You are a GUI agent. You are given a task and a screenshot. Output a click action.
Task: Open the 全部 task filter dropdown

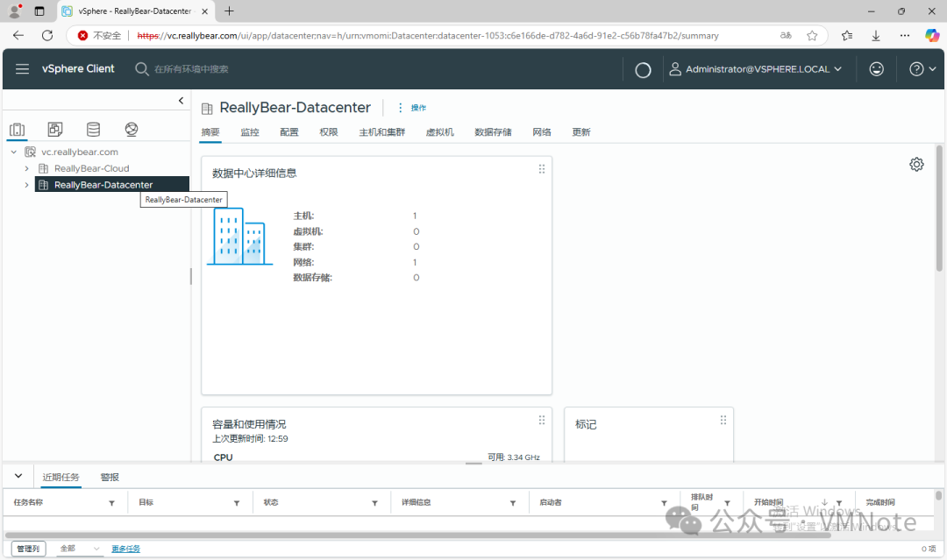click(79, 549)
